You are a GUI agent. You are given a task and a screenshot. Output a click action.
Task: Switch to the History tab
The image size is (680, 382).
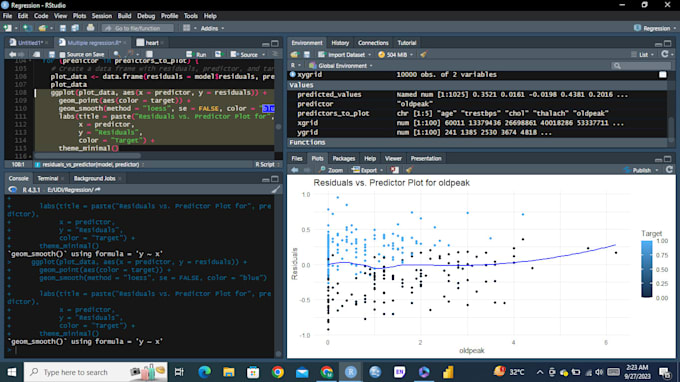tap(340, 43)
